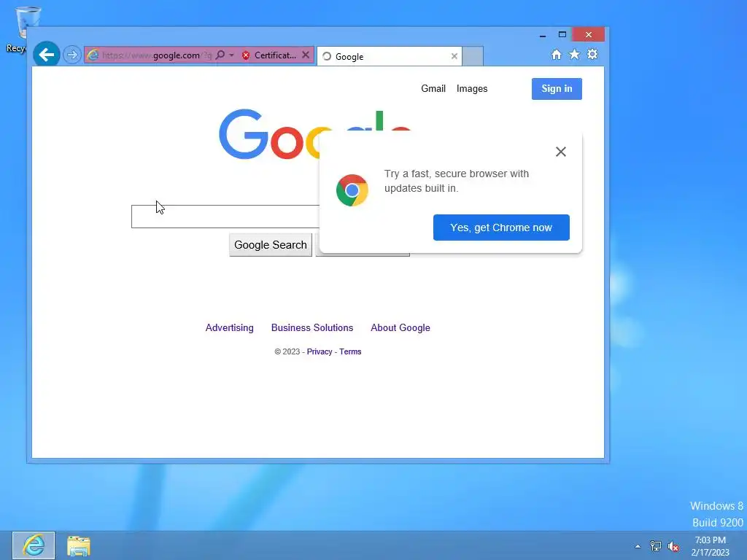Show hidden tray icons arrow

tap(638, 546)
